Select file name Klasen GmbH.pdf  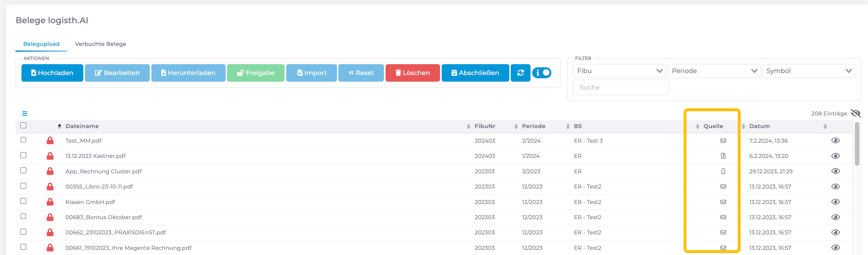click(90, 202)
